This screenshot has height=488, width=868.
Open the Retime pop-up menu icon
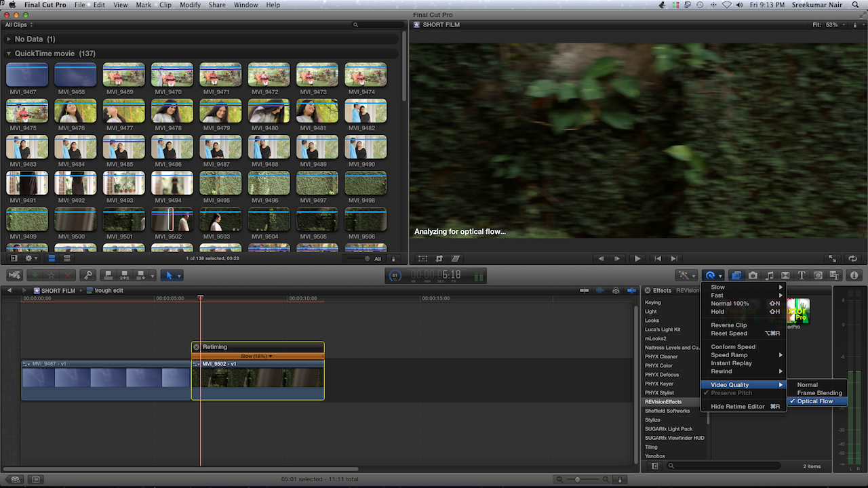712,275
